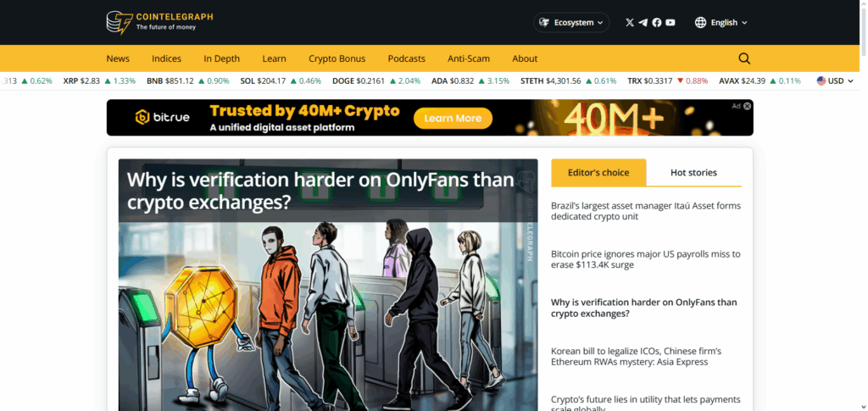Click the BNB $851.12 ticker entry

click(187, 81)
